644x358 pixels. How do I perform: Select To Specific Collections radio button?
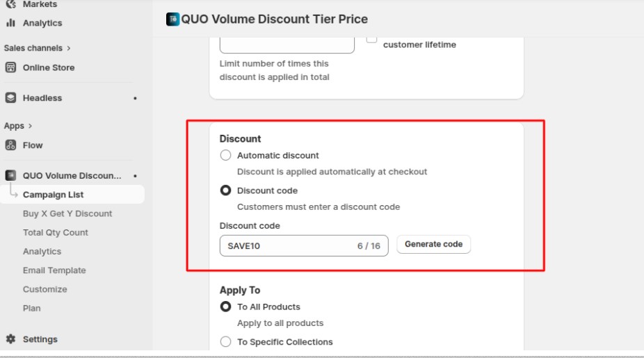pyautogui.click(x=225, y=342)
